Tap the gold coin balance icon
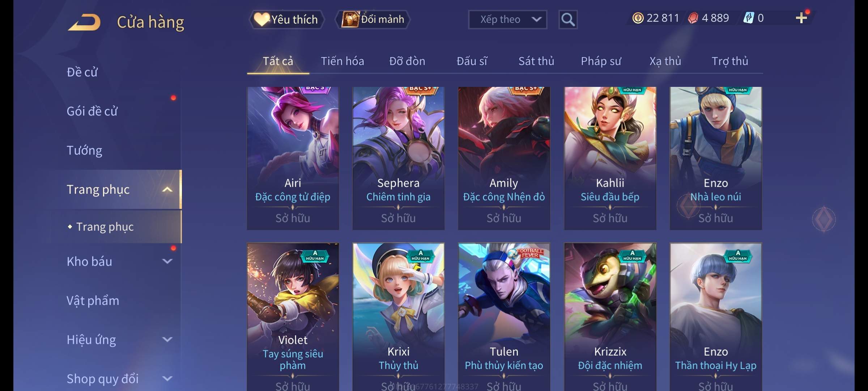Screen dimensions: 868x391 tap(638, 18)
